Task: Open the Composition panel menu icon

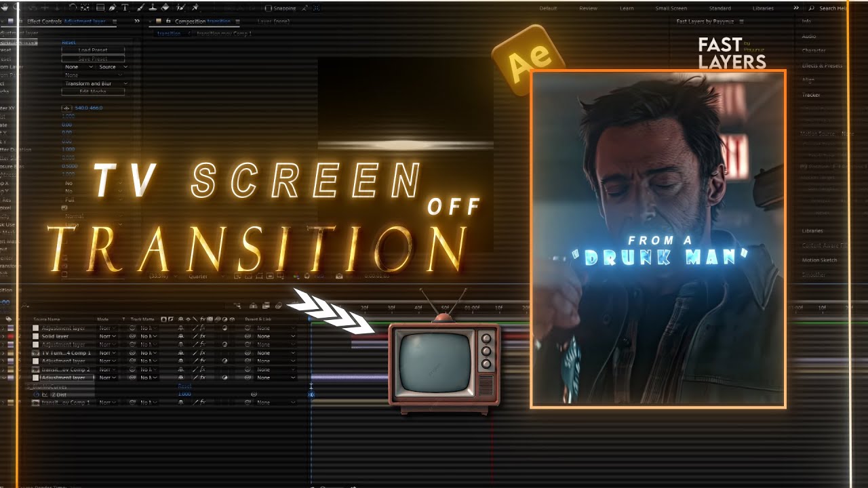Action: [237, 22]
